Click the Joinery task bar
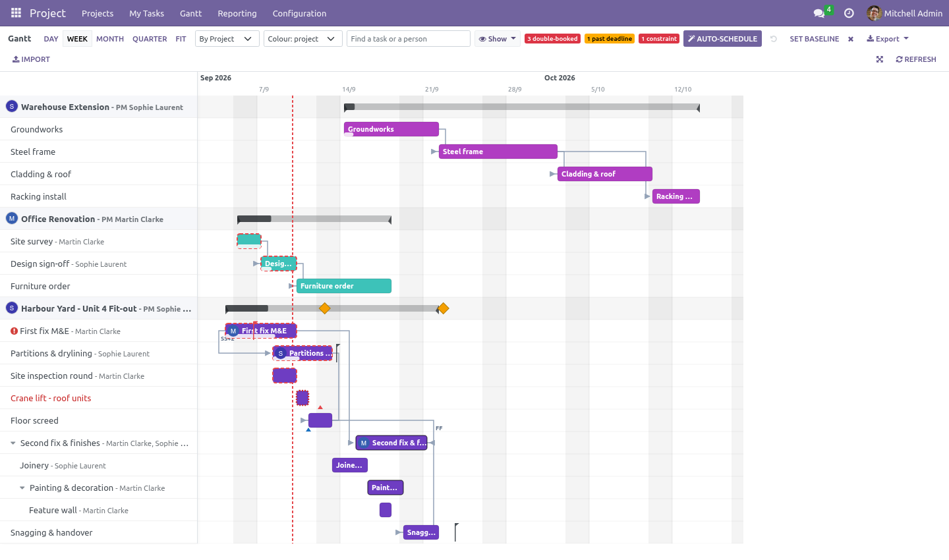The image size is (949, 560). pos(350,465)
